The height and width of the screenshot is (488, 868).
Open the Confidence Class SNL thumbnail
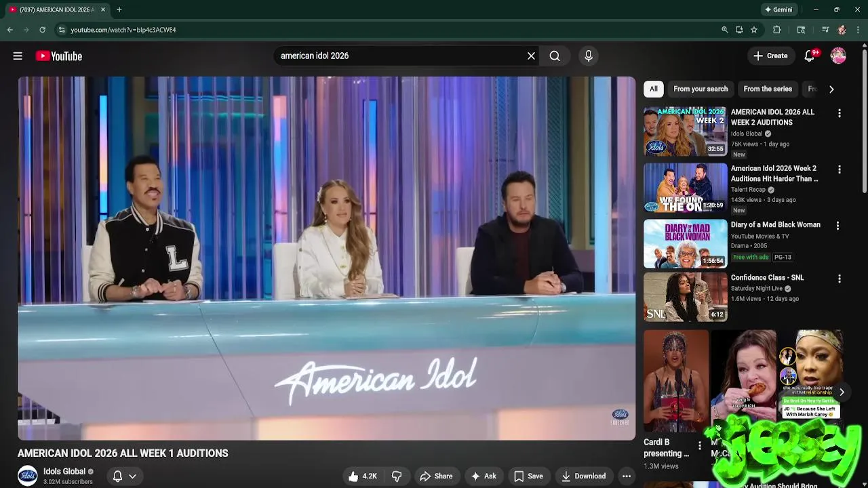(685, 297)
